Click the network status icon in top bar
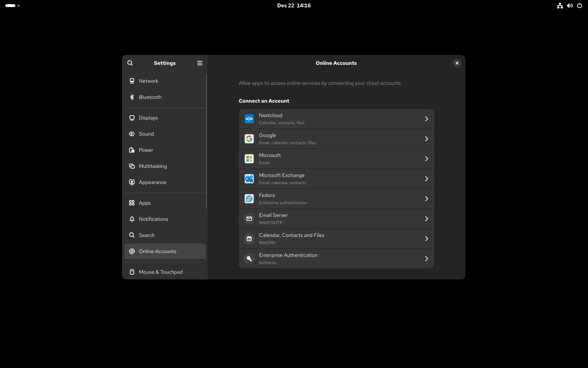The image size is (588, 368). point(559,6)
